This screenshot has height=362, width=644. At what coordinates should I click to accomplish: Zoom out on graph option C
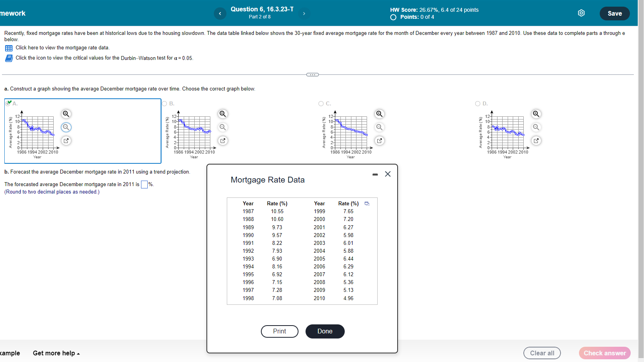tap(379, 127)
